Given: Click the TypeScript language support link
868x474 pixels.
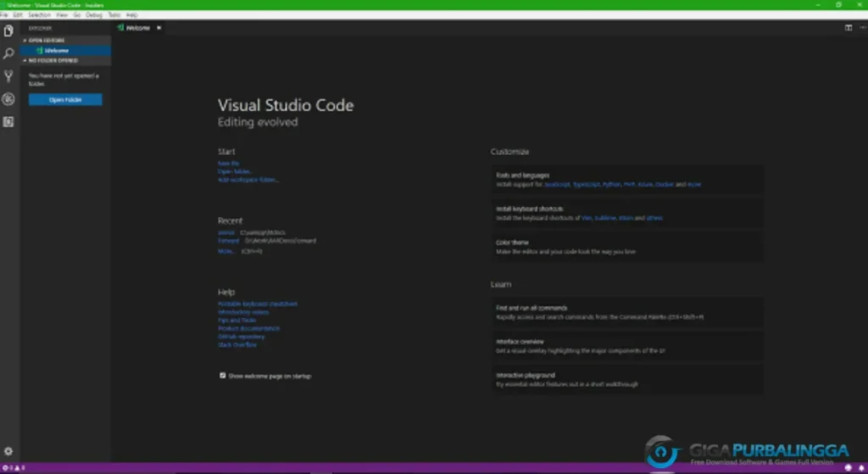Looking at the screenshot, I should (x=587, y=184).
